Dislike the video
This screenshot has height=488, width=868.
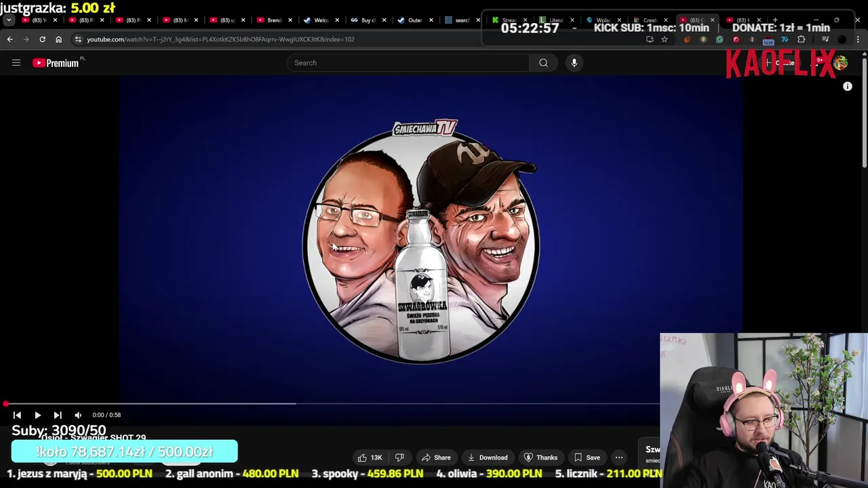coord(399,457)
